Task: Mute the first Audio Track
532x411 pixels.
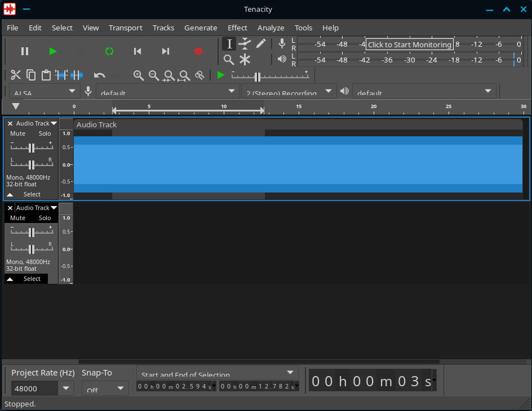Action: click(18, 133)
